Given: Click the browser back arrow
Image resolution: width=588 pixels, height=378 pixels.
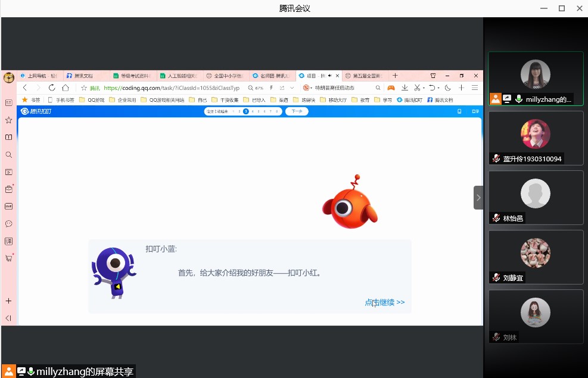Looking at the screenshot, I should [x=25, y=88].
